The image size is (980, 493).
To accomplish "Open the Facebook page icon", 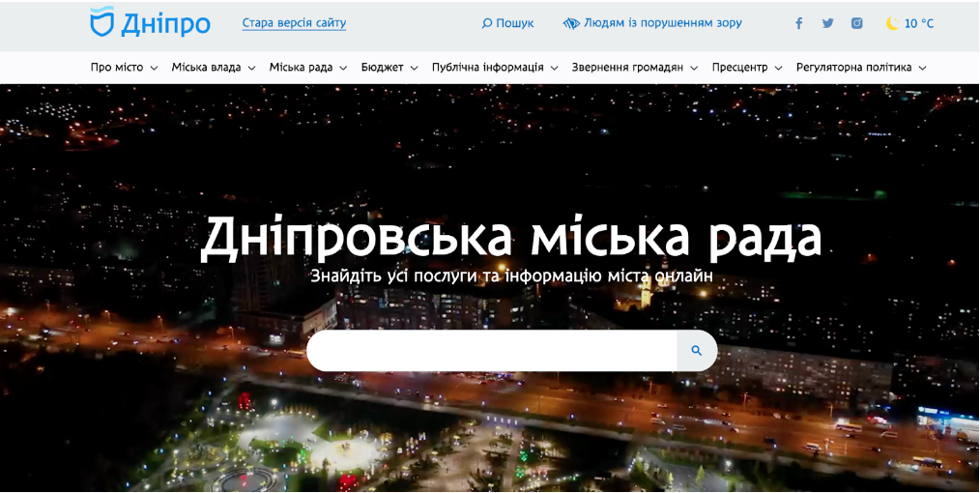I will click(798, 24).
